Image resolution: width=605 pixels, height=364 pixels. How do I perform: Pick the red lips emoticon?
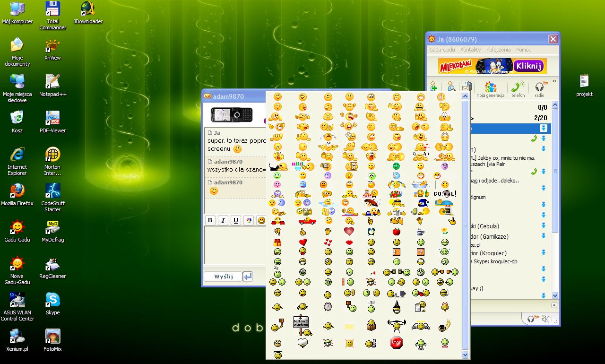pyautogui.click(x=349, y=242)
